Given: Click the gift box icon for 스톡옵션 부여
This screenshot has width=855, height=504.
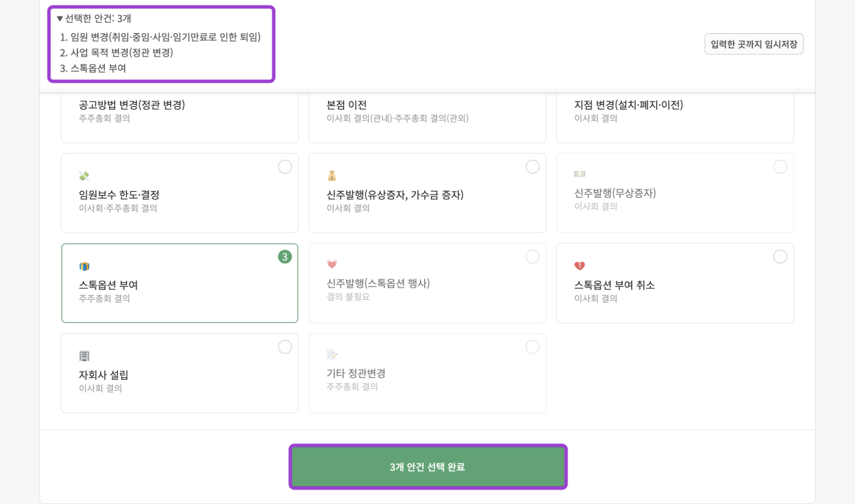Looking at the screenshot, I should [84, 266].
